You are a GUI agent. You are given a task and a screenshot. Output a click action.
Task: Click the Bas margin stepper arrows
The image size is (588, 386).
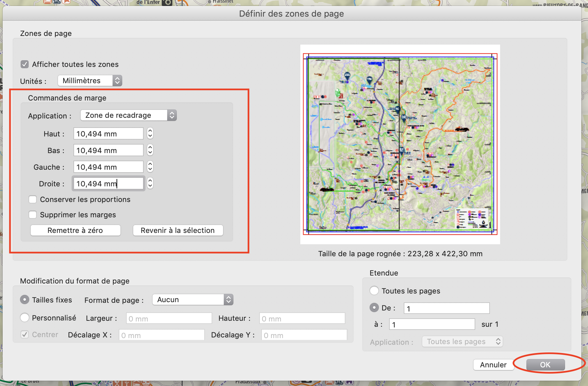tap(150, 150)
